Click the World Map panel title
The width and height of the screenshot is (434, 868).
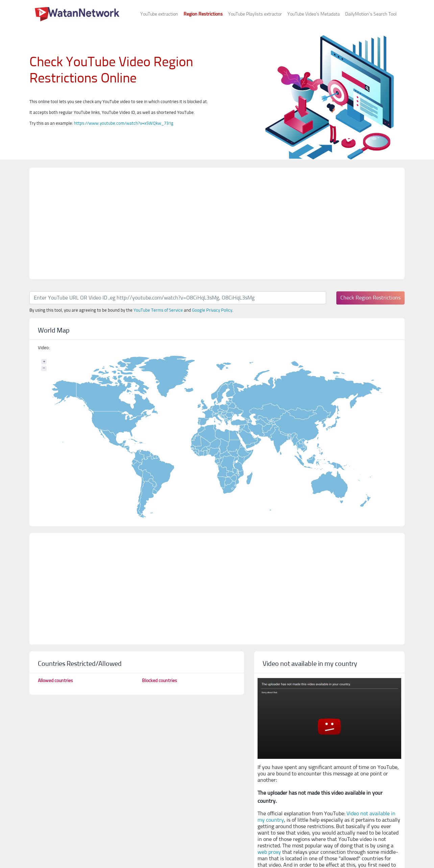pos(54,330)
